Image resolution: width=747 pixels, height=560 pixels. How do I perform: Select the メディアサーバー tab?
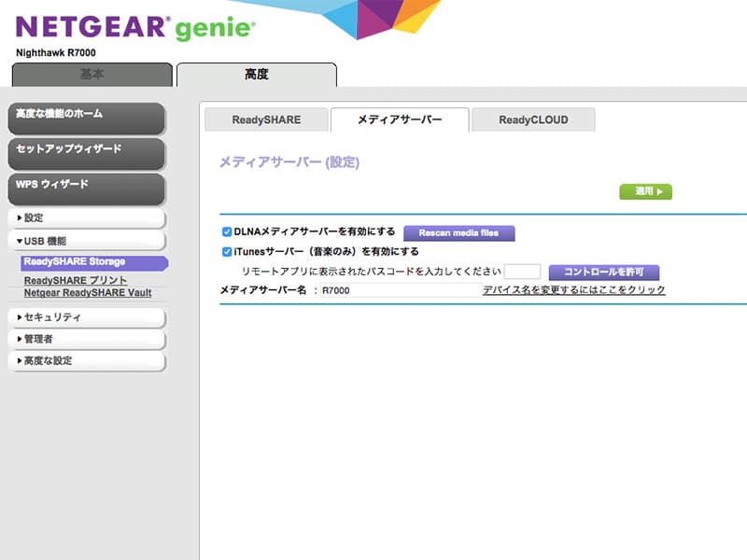point(400,119)
